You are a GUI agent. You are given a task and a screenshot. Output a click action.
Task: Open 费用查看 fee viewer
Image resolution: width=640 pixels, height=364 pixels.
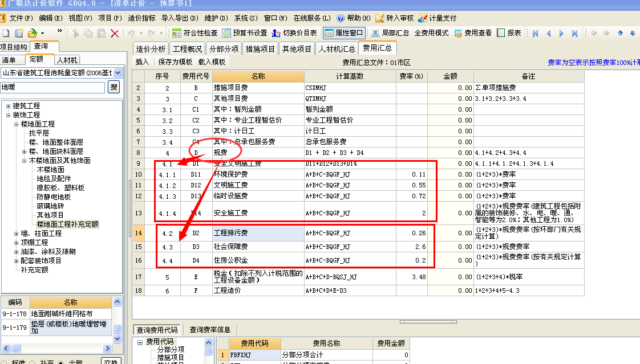coord(473,33)
